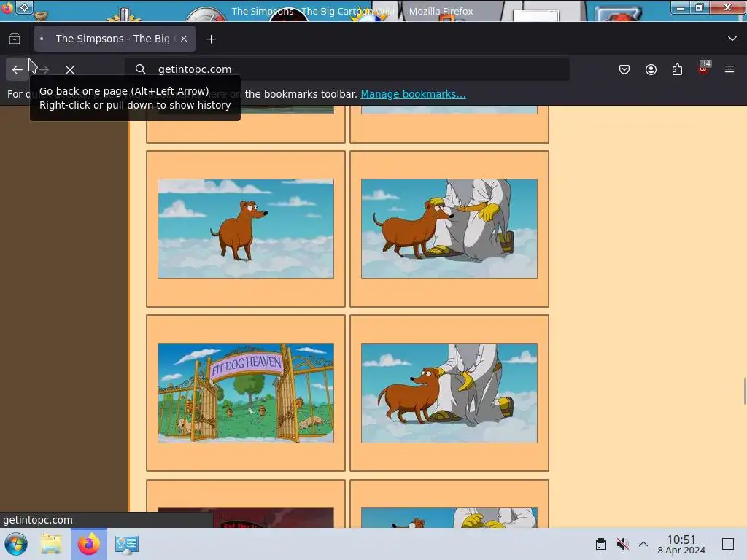Close The Simpsons tab

(184, 39)
